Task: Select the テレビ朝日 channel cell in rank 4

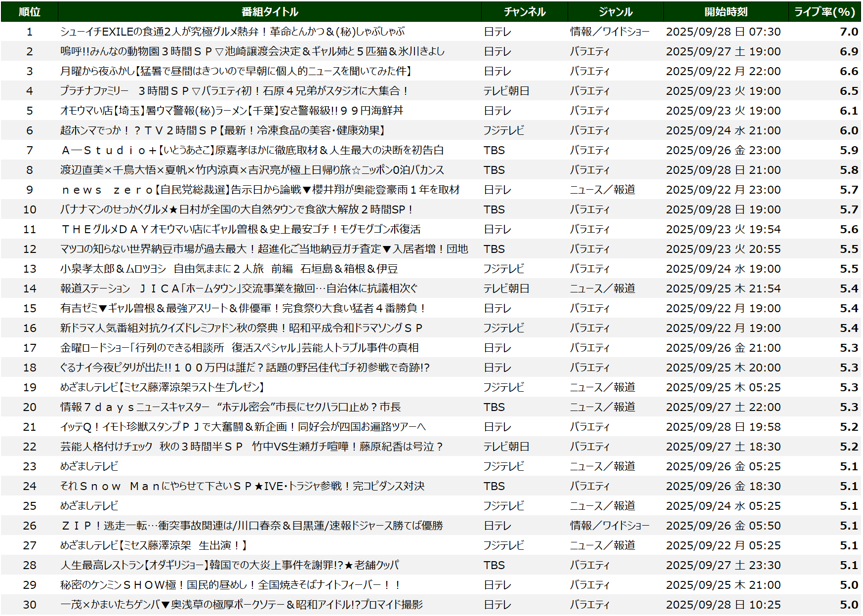Action: click(x=506, y=91)
